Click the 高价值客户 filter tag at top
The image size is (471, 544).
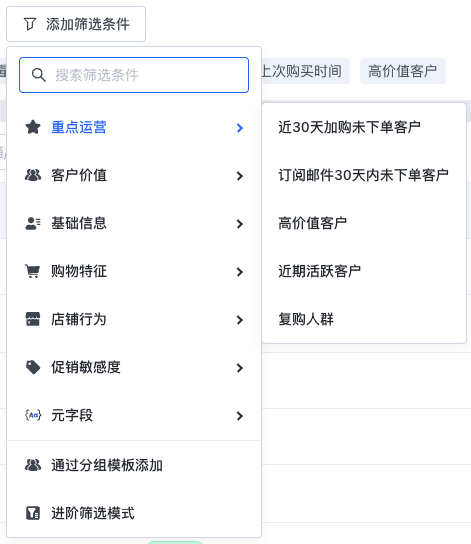403,71
